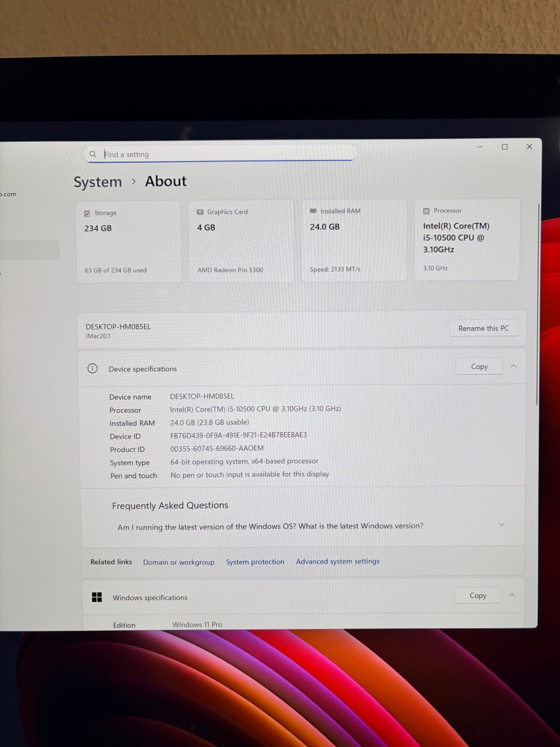Click the System type value text
This screenshot has width=560, height=747.
(244, 461)
